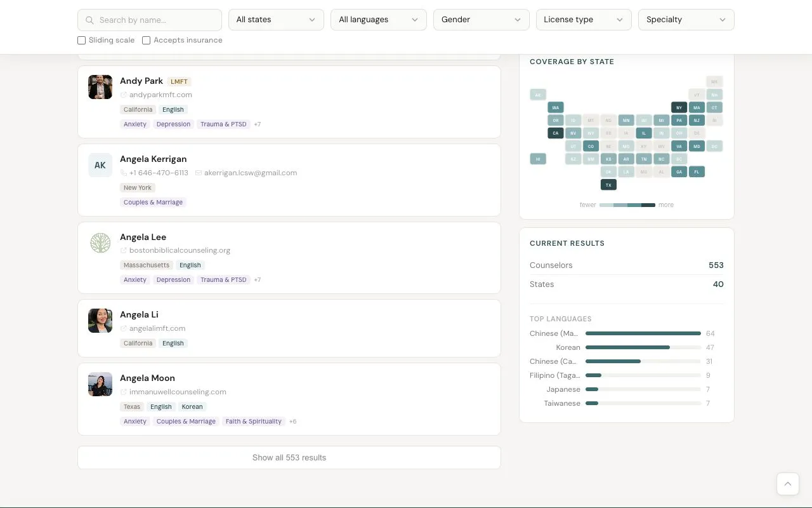Click the phone icon next to Angela Kerrigan's number
Image resolution: width=812 pixels, height=508 pixels.
124,173
